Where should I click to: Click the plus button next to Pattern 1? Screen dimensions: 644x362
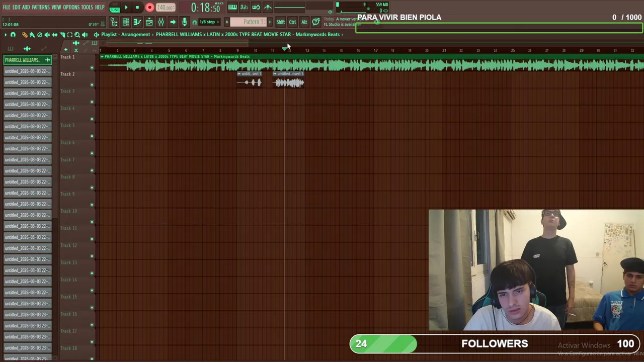point(270,22)
